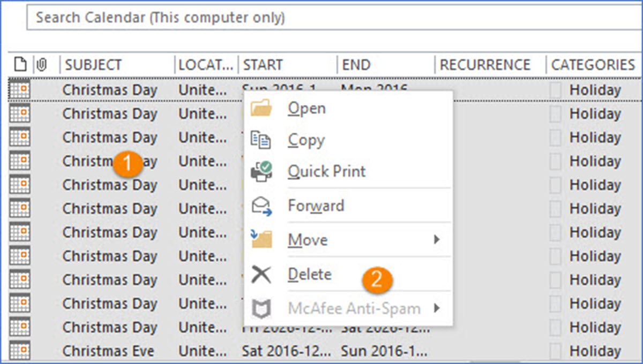The height and width of the screenshot is (364, 643).
Task: Toggle category checkbox on first Holiday row
Action: pos(556,90)
